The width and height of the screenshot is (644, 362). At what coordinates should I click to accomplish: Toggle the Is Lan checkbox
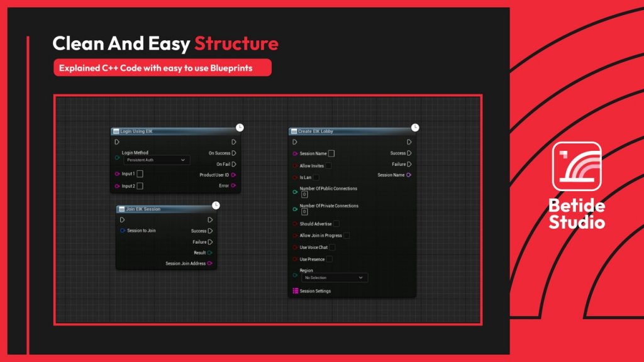tap(316, 178)
